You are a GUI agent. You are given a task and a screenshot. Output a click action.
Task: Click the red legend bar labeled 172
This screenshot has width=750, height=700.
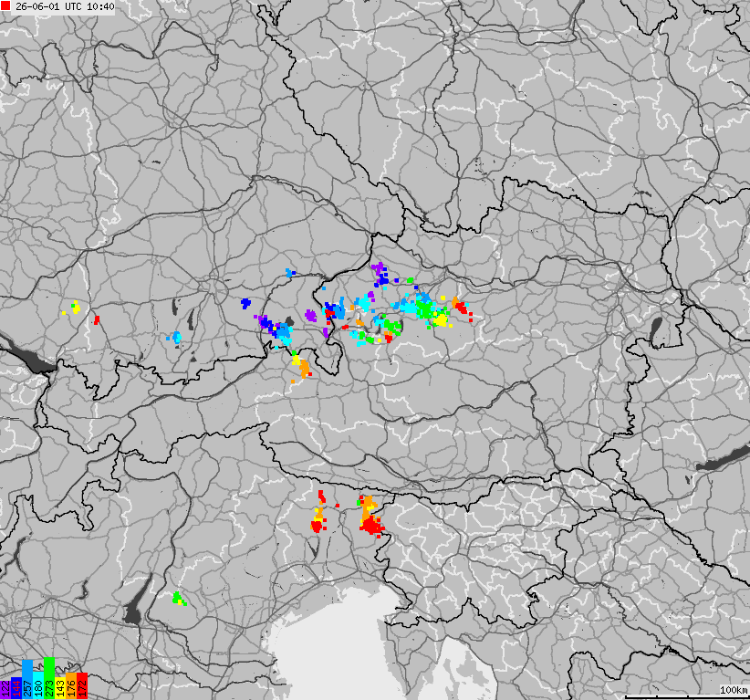tap(82, 686)
